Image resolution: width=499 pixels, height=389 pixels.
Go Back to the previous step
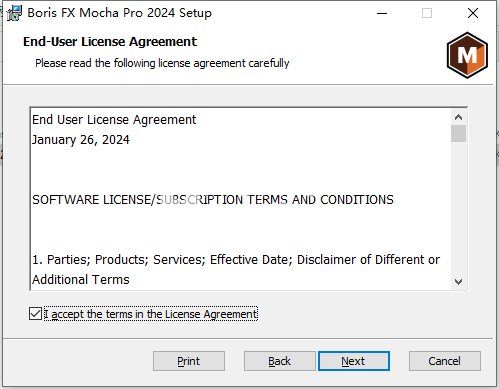coord(279,361)
